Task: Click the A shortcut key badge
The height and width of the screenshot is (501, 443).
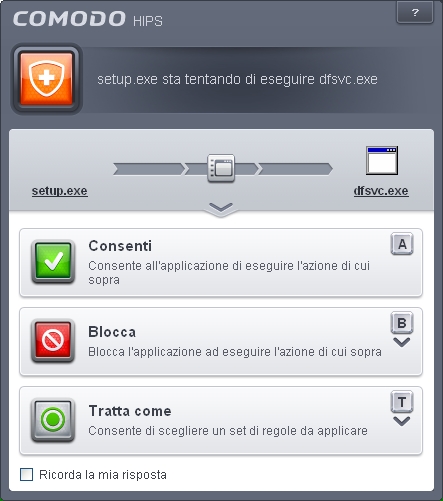Action: pos(402,244)
